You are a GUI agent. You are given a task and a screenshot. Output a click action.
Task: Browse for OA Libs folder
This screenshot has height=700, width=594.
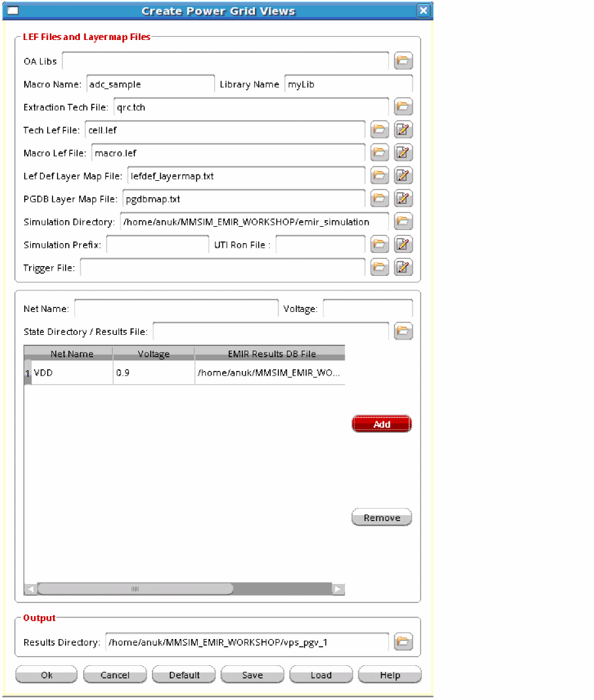click(x=403, y=61)
